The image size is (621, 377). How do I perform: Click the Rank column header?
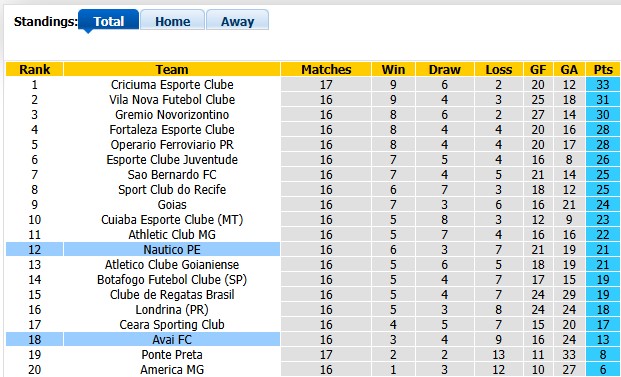coord(34,69)
